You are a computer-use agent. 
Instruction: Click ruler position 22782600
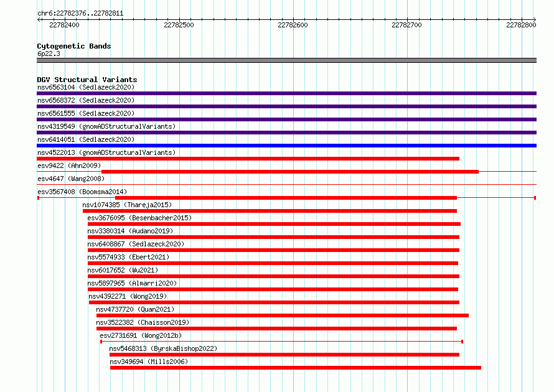point(293,25)
